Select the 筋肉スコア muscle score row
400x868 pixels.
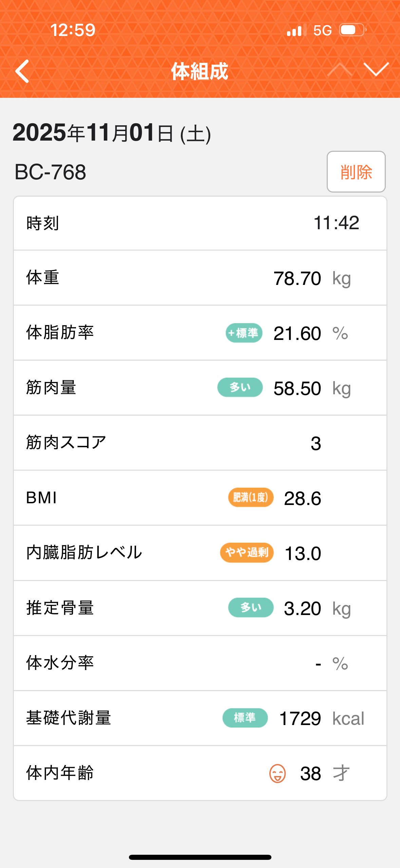click(x=200, y=443)
